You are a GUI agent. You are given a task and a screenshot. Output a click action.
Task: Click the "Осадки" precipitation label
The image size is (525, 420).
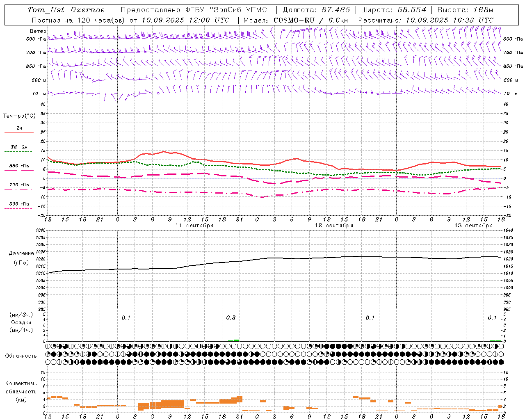[x=21, y=322]
